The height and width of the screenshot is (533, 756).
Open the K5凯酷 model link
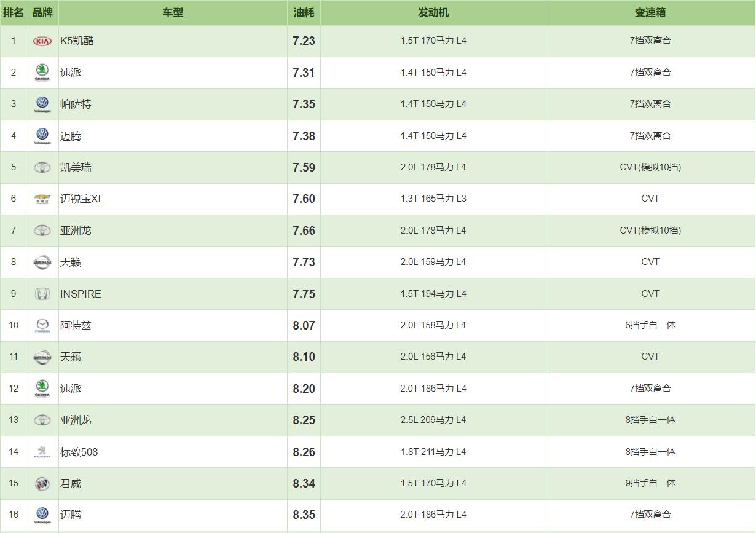pos(77,41)
